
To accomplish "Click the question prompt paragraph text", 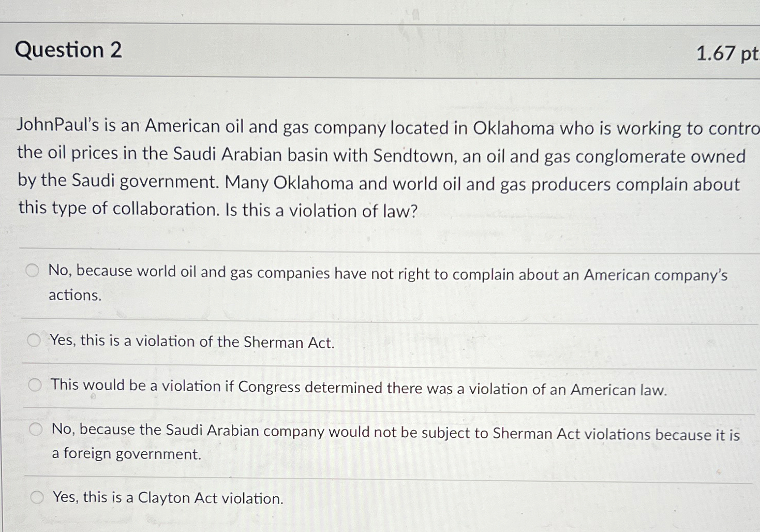I will click(362, 168).
